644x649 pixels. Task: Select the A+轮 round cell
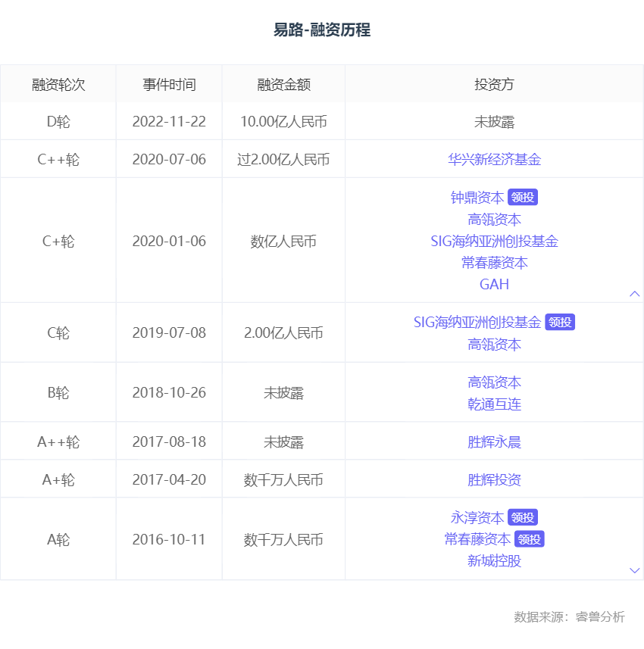coord(58,480)
